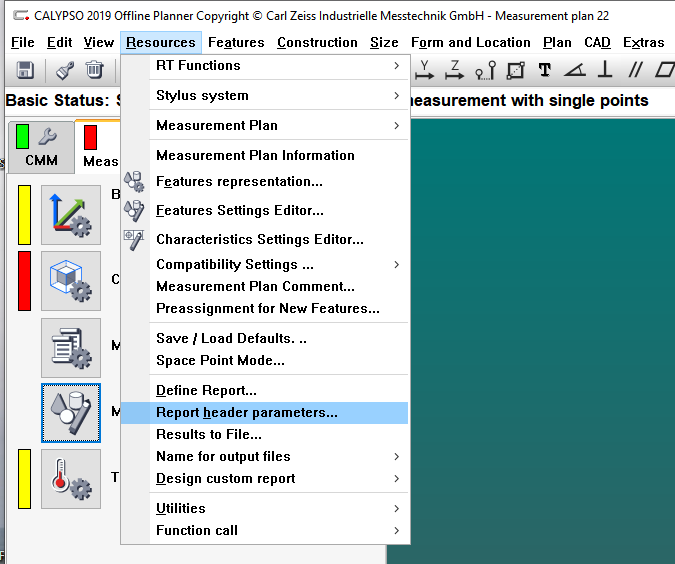This screenshot has height=564, width=675.
Task: Click the geometric shapes features button
Action: click(x=70, y=413)
